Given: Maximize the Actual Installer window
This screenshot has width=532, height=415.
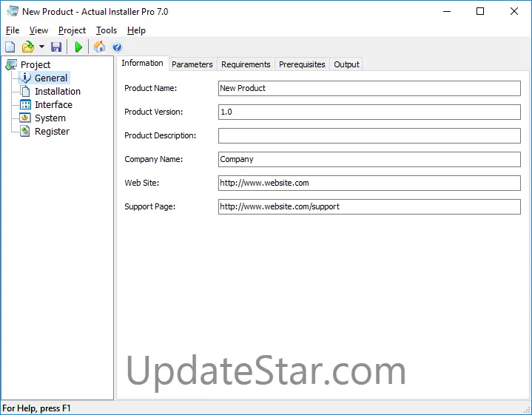Looking at the screenshot, I should pyautogui.click(x=480, y=11).
